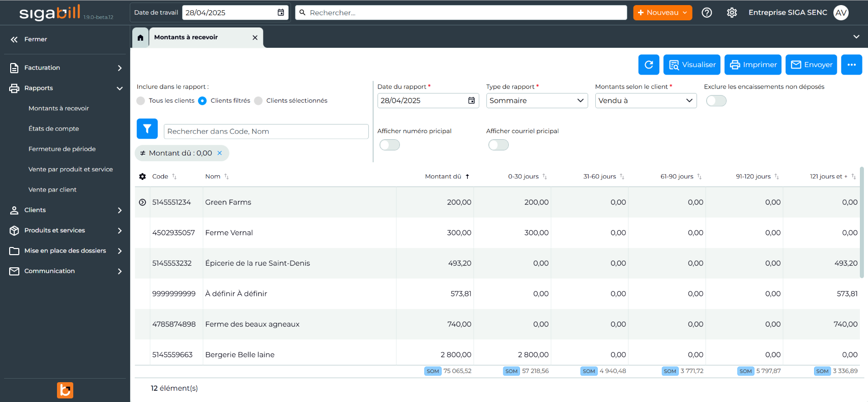This screenshot has width=868, height=402.
Task: Collapse the Rapports menu
Action: (x=65, y=88)
